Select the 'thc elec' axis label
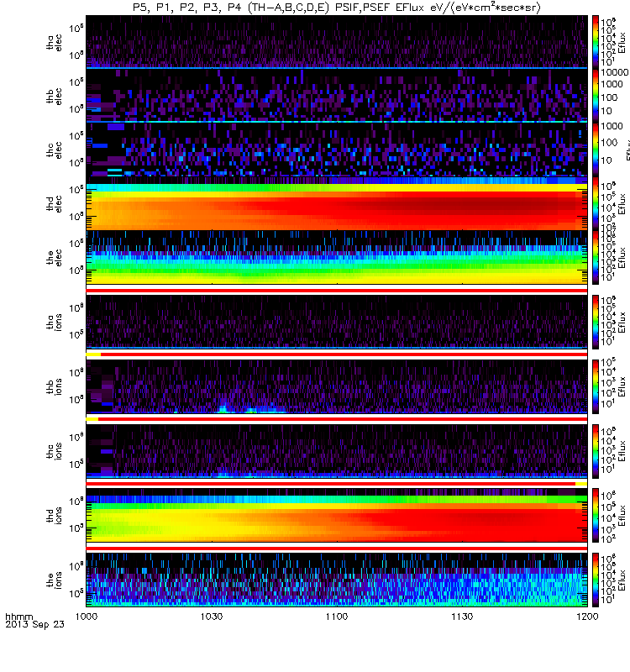 55,150
